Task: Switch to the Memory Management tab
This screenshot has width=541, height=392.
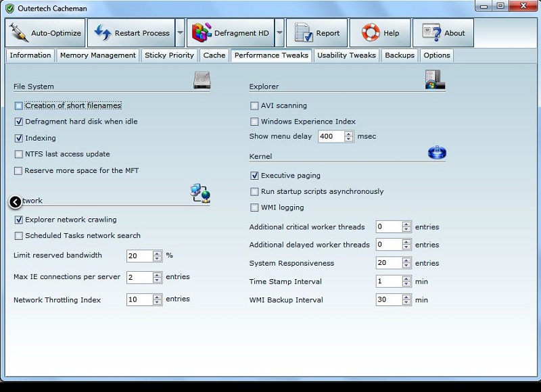Action: 97,55
